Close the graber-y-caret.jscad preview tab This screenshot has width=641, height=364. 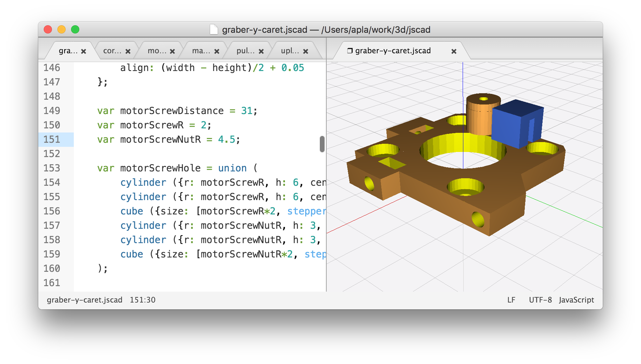[x=454, y=51]
